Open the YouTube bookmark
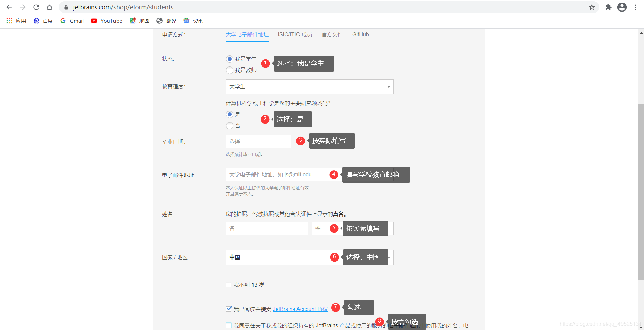This screenshot has height=330, width=644. [x=106, y=21]
